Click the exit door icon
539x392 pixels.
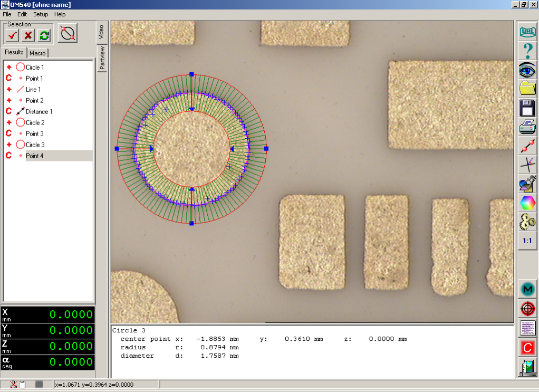527,367
